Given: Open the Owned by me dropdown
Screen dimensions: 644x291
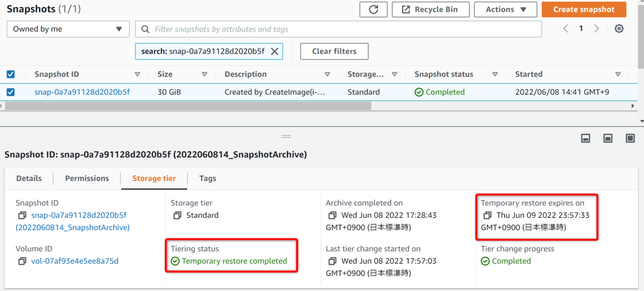Looking at the screenshot, I should (x=68, y=29).
